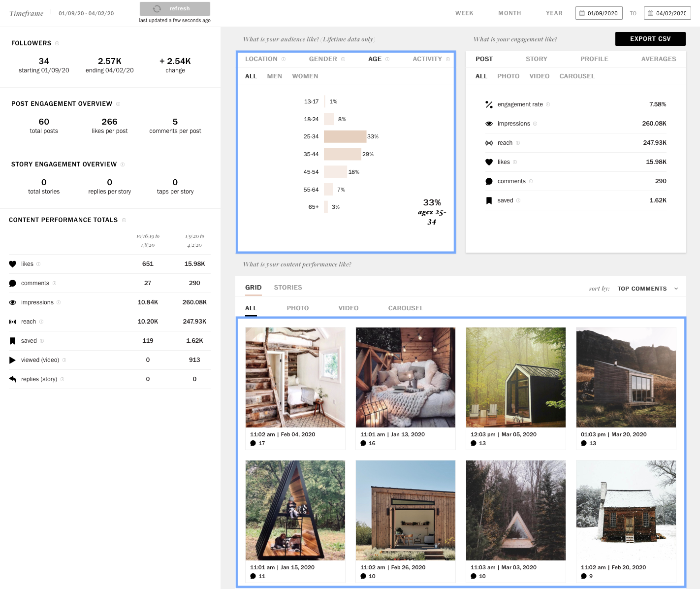The height and width of the screenshot is (589, 700).
Task: Click the calendar icon in the end date field
Action: click(x=650, y=13)
